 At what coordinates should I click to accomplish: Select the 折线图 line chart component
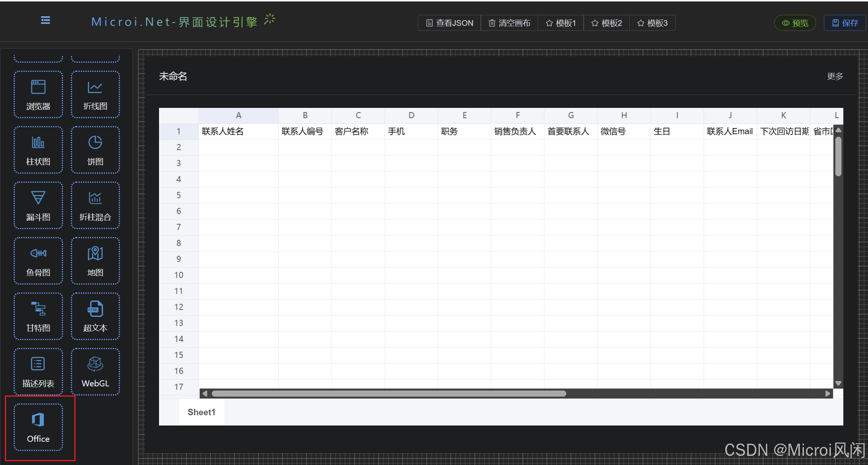(x=95, y=94)
